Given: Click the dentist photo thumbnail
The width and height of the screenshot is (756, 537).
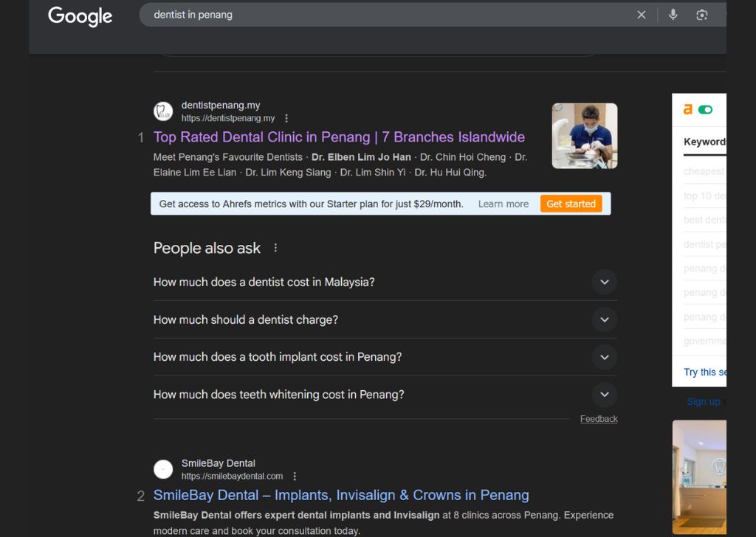Looking at the screenshot, I should tap(585, 136).
